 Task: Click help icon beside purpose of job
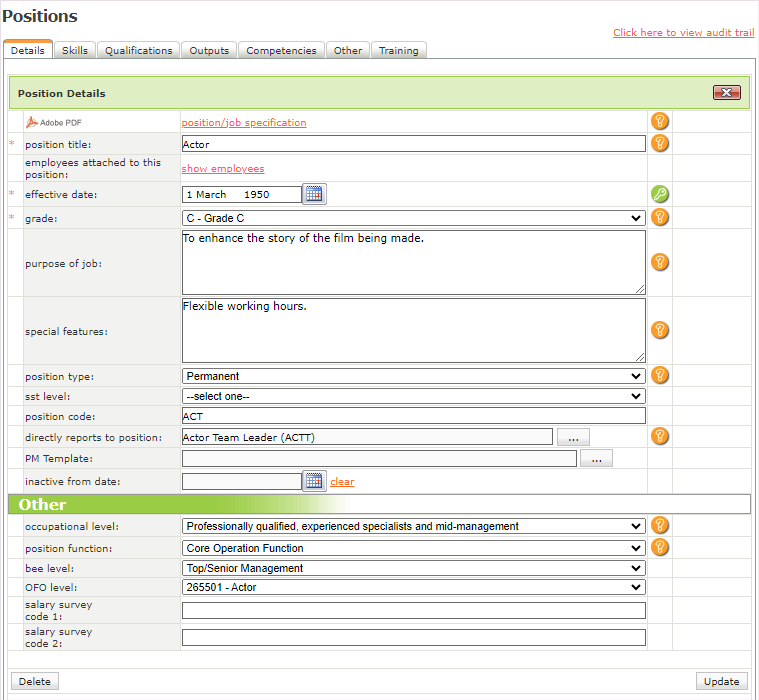click(659, 262)
